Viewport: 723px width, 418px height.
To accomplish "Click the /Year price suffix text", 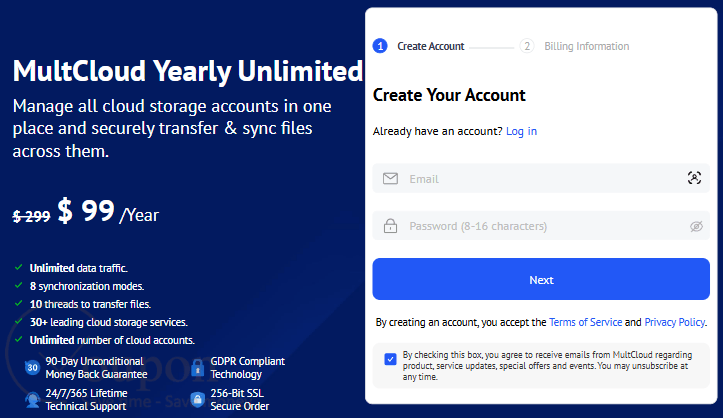I will coord(139,215).
